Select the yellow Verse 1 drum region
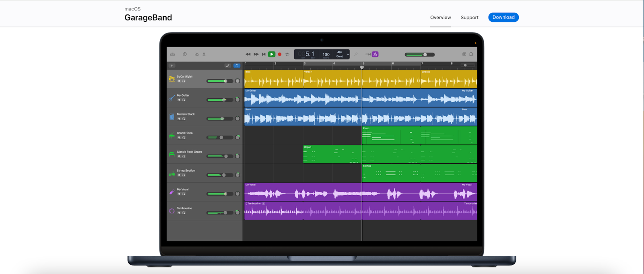 [x=362, y=79]
